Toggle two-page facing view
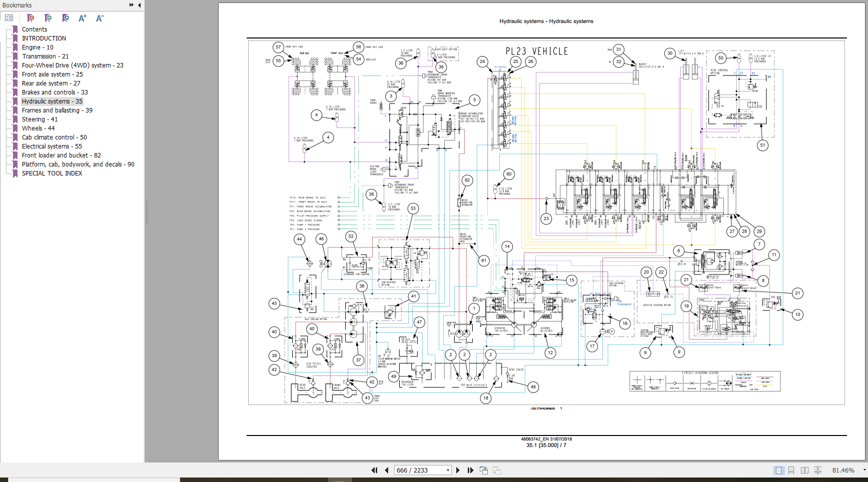The width and height of the screenshot is (868, 482). [x=804, y=470]
